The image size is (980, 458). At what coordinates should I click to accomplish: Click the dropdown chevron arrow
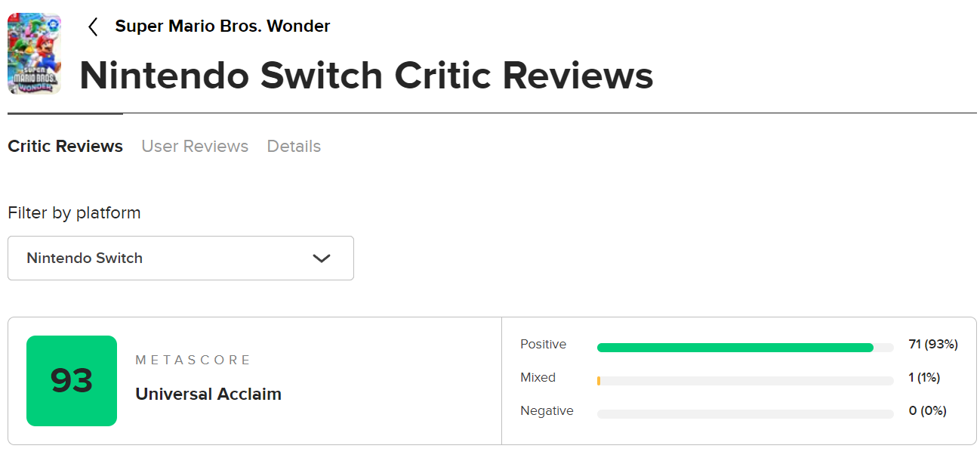pyautogui.click(x=322, y=258)
